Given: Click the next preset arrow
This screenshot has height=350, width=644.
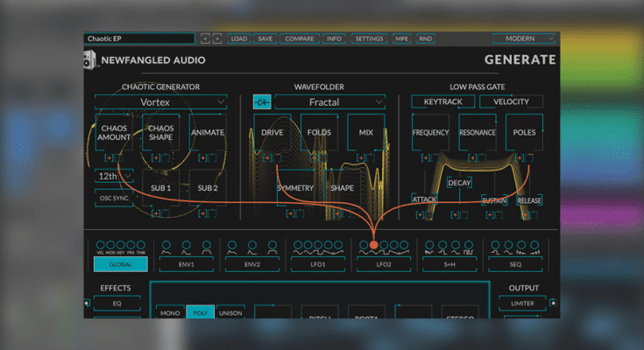Looking at the screenshot, I should click(216, 38).
